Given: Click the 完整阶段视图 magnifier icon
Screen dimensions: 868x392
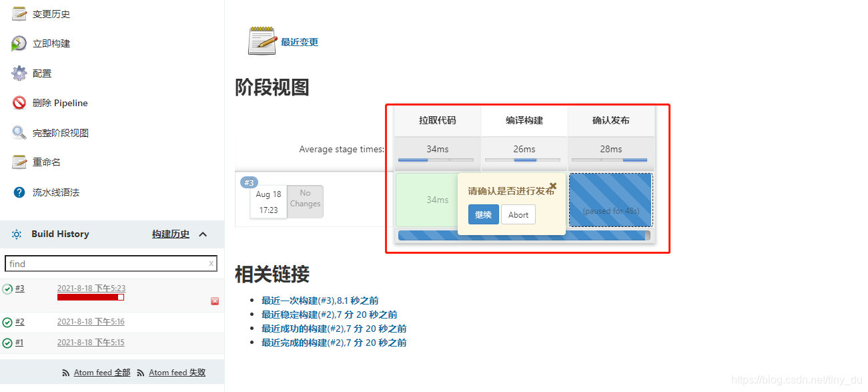Looking at the screenshot, I should 19,133.
